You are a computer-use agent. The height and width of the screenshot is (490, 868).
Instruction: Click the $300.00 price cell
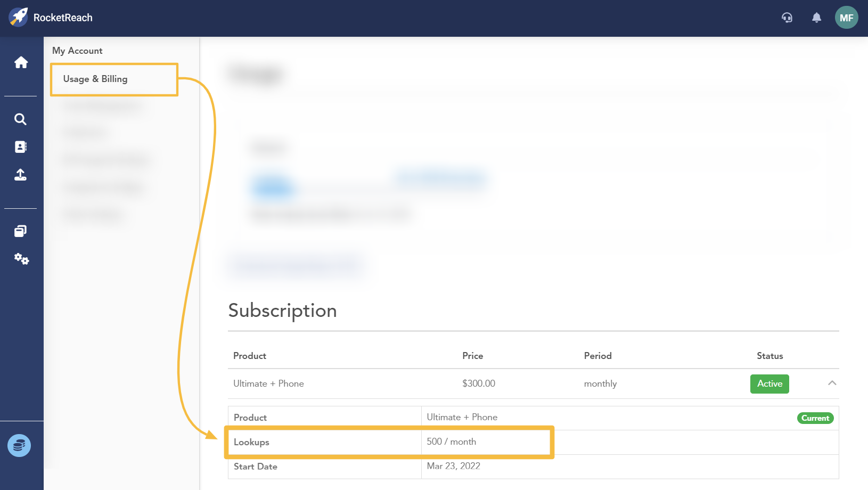(479, 383)
